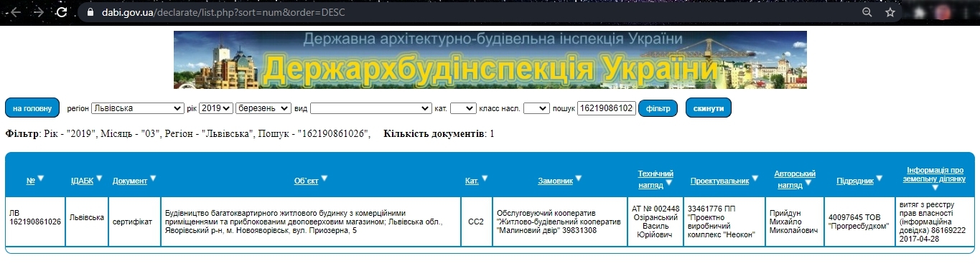Click the sort arrow next to Документ
The image size is (980, 271).
tap(153, 179)
